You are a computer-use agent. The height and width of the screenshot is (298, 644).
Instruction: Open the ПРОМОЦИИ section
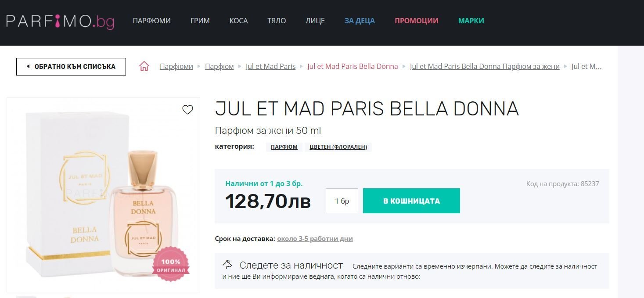point(417,21)
